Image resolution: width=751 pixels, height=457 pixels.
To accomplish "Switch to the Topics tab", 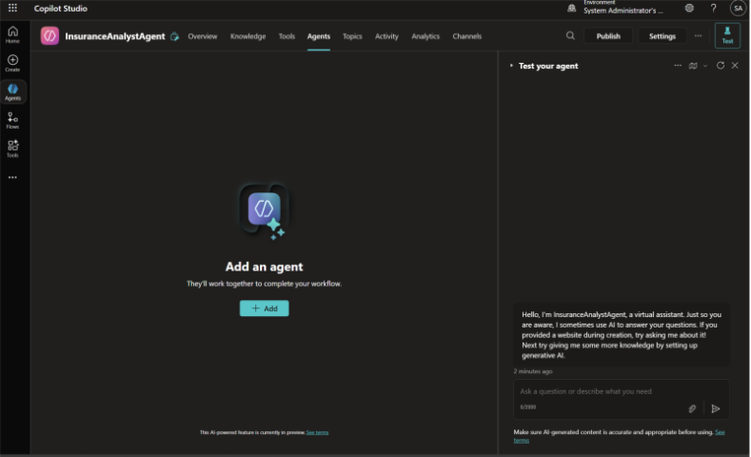I will [352, 36].
